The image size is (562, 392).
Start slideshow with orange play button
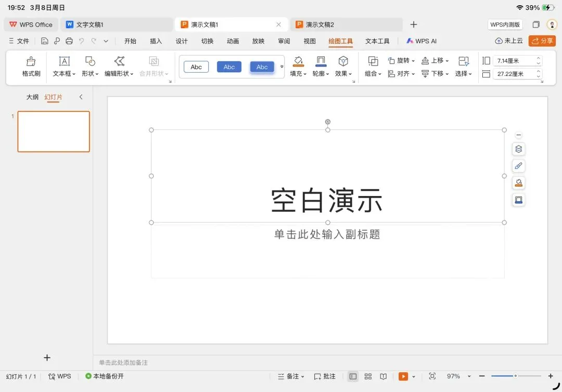click(x=403, y=376)
